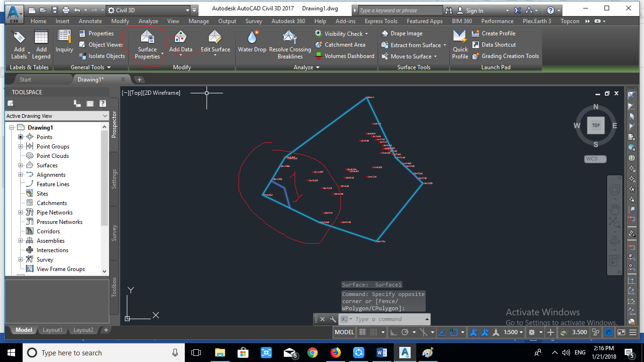
Task: Click the Add Labels icon
Action: (x=19, y=38)
